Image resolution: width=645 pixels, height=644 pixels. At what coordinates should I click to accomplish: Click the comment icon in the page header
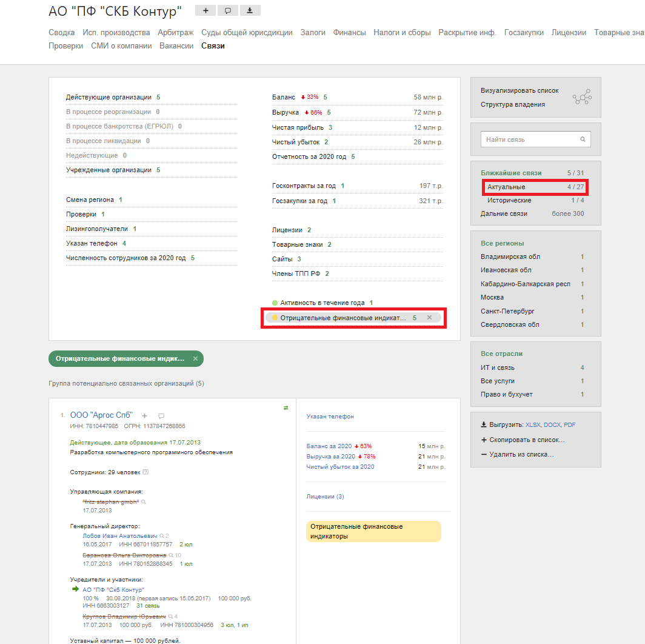click(228, 10)
